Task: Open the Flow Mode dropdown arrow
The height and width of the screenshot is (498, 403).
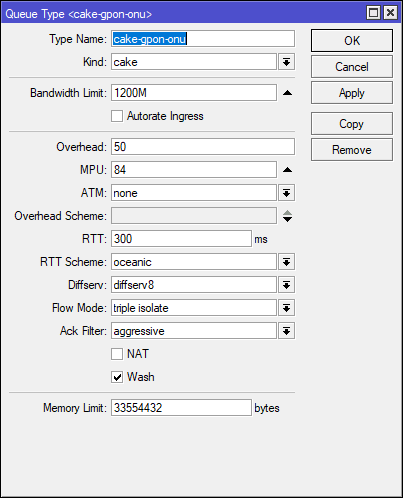Action: [x=286, y=308]
